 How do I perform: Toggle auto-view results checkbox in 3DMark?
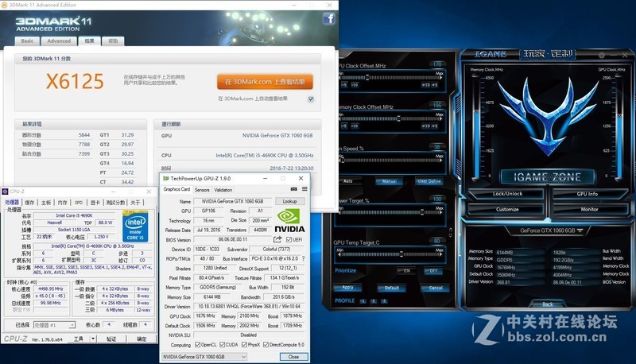pyautogui.click(x=311, y=99)
